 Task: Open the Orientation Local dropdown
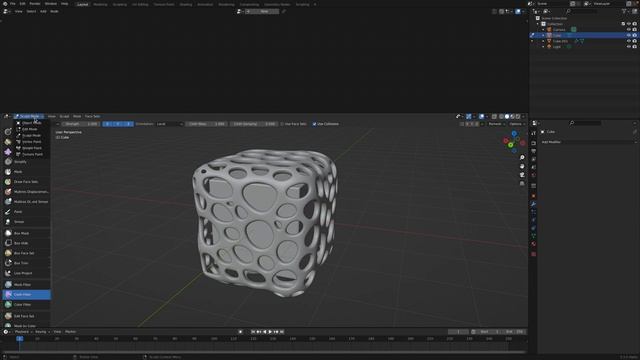coord(170,124)
